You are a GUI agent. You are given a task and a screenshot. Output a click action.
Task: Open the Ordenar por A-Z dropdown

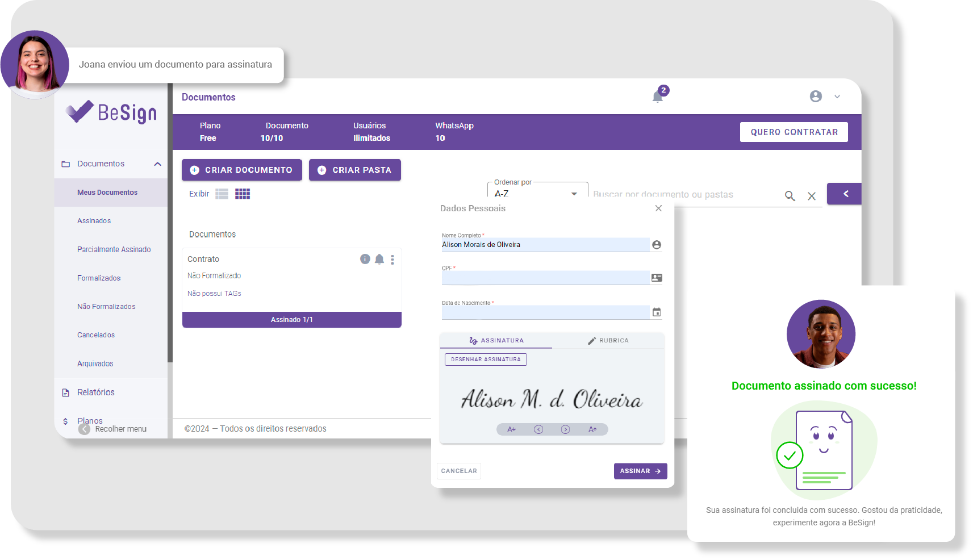pyautogui.click(x=574, y=194)
